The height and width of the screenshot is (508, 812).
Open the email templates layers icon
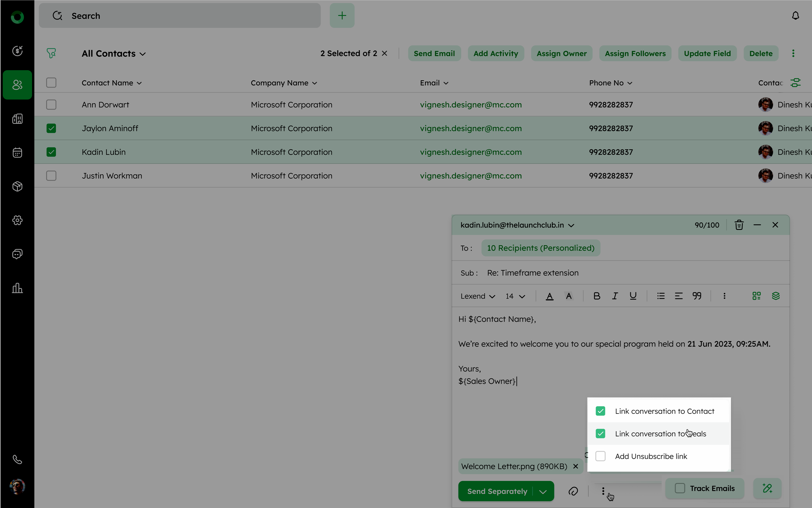(775, 296)
